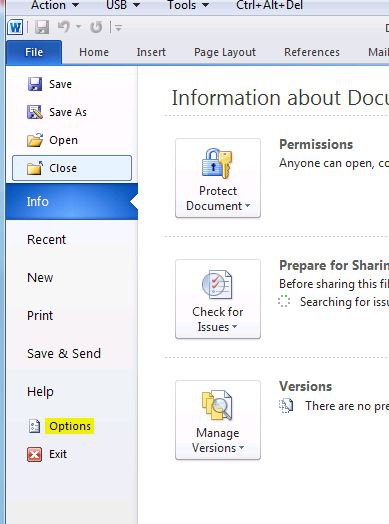Expand the Protect Document dropdown arrow
Screen dimensions: 389x524
[x=247, y=206]
